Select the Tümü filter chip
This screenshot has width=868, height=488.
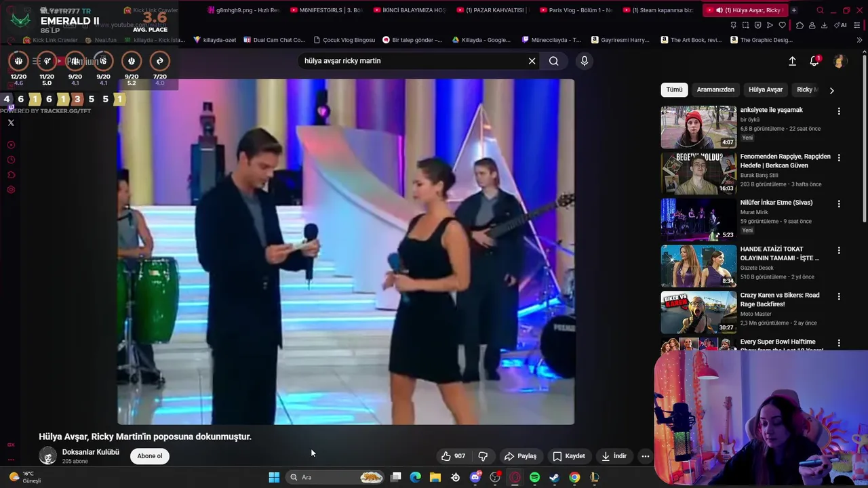tap(674, 89)
